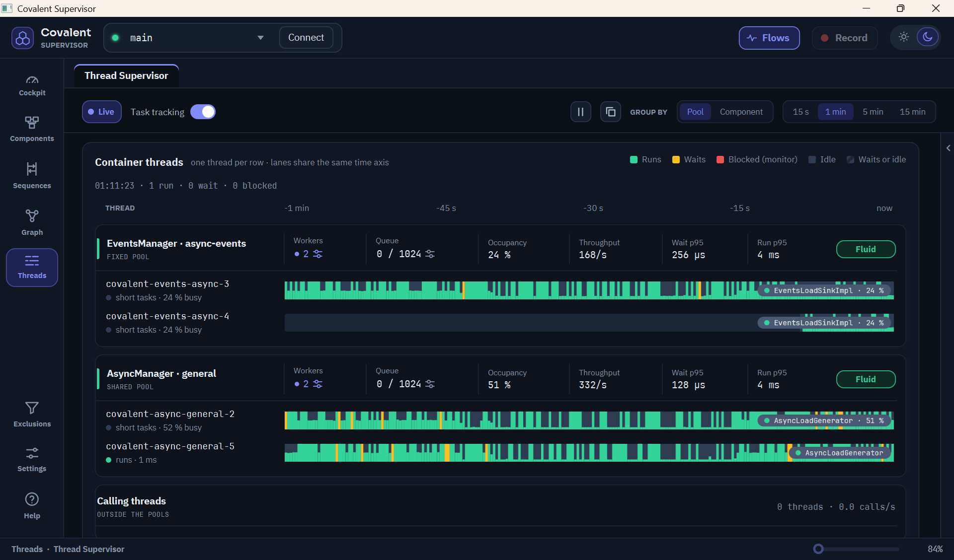
Task: Go to Sequences in the sidebar
Action: point(32,176)
